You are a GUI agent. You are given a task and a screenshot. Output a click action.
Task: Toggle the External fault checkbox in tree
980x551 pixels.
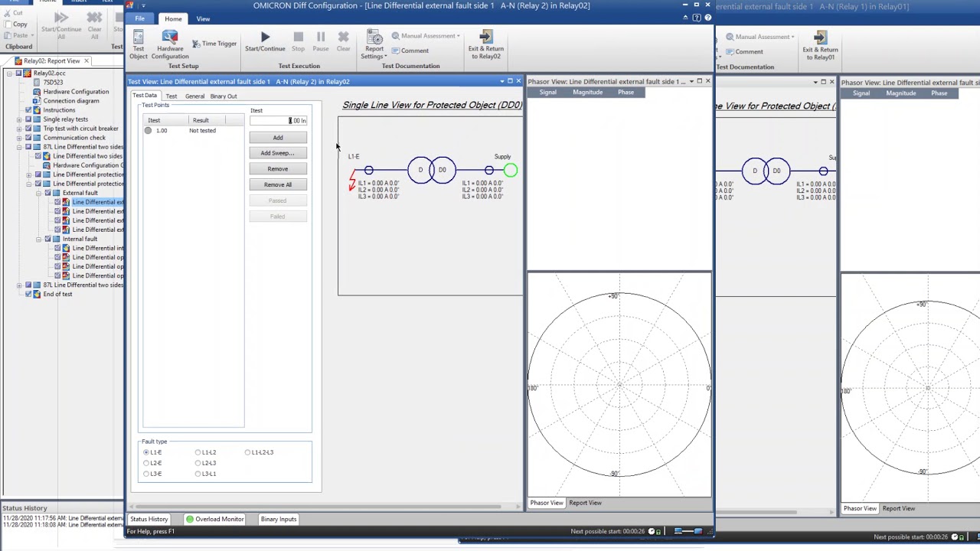click(x=47, y=193)
